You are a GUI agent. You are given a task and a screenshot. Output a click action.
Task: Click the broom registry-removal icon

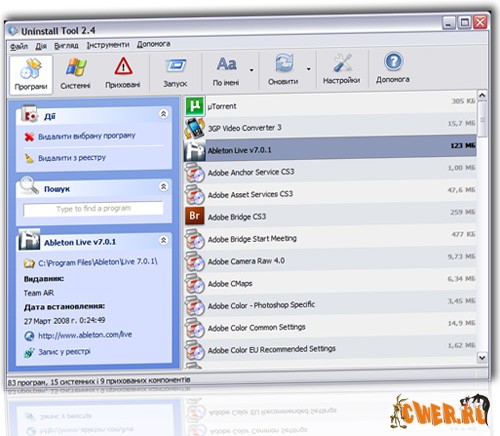point(29,158)
